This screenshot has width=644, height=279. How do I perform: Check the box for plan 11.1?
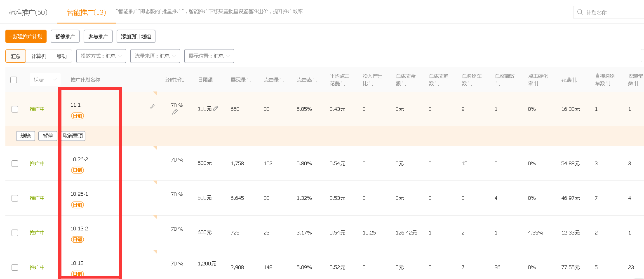[15, 109]
